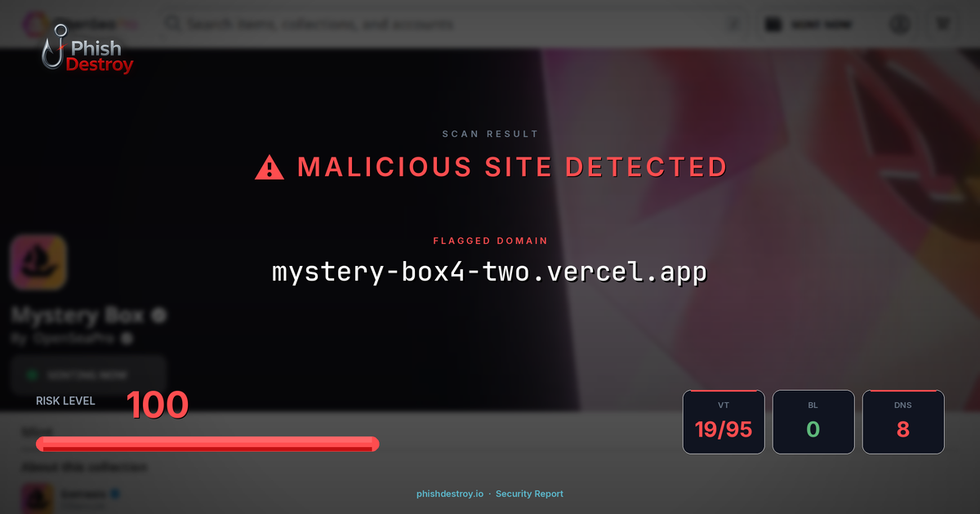Click the red 100 risk score number

157,405
